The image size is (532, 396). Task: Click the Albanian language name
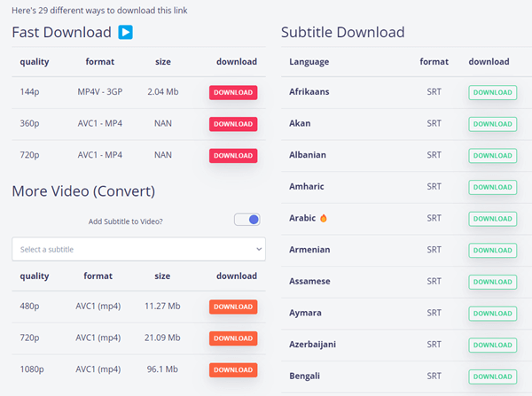pos(308,155)
